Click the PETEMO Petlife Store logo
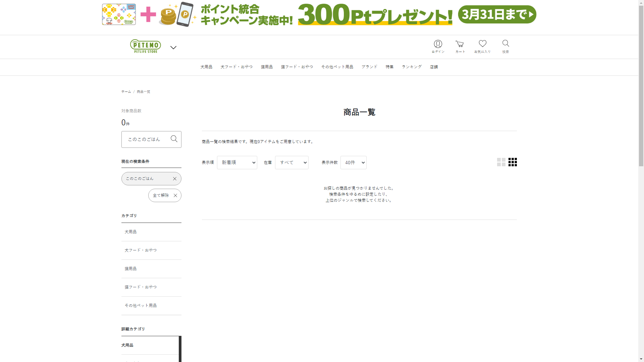Image resolution: width=644 pixels, height=362 pixels. [146, 46]
